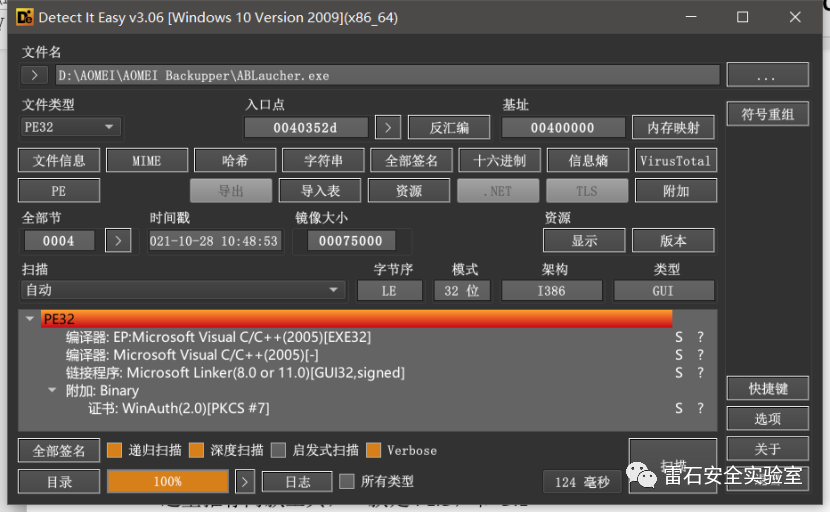Click the I386 architecture field
Viewport: 830px width, 512px height.
tap(552, 291)
